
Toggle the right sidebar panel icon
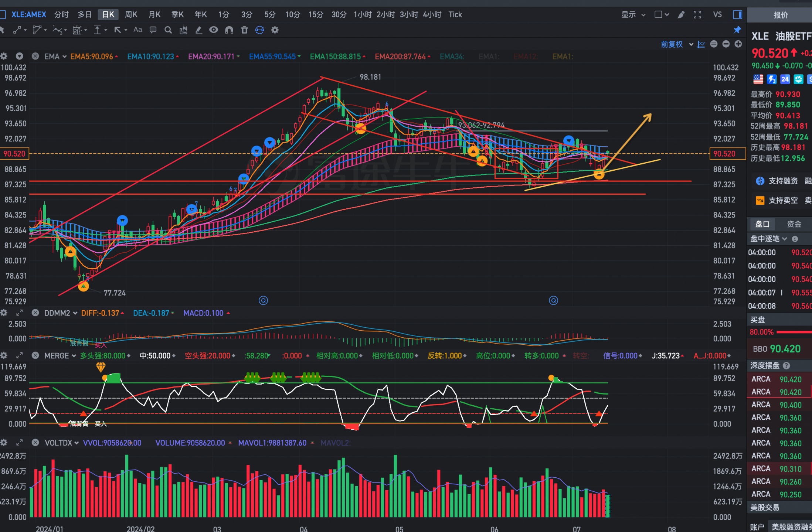coord(737,15)
